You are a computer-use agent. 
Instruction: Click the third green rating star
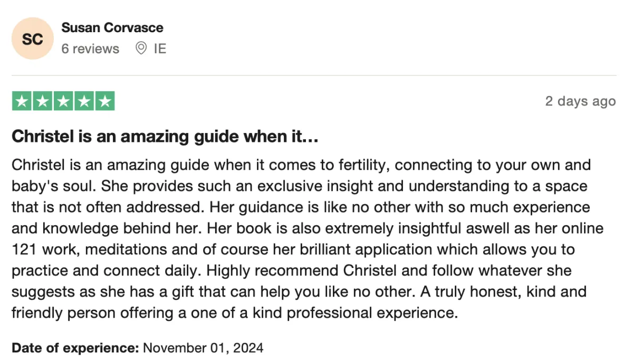[63, 101]
